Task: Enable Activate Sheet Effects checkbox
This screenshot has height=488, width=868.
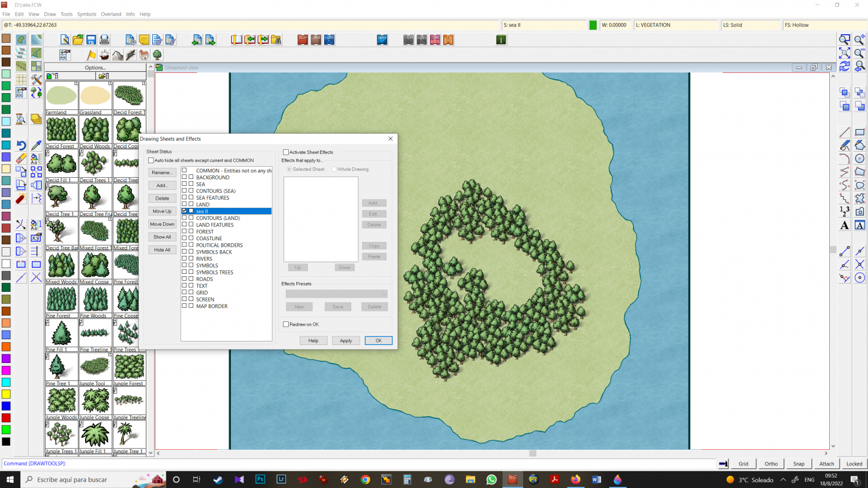Action: 286,152
